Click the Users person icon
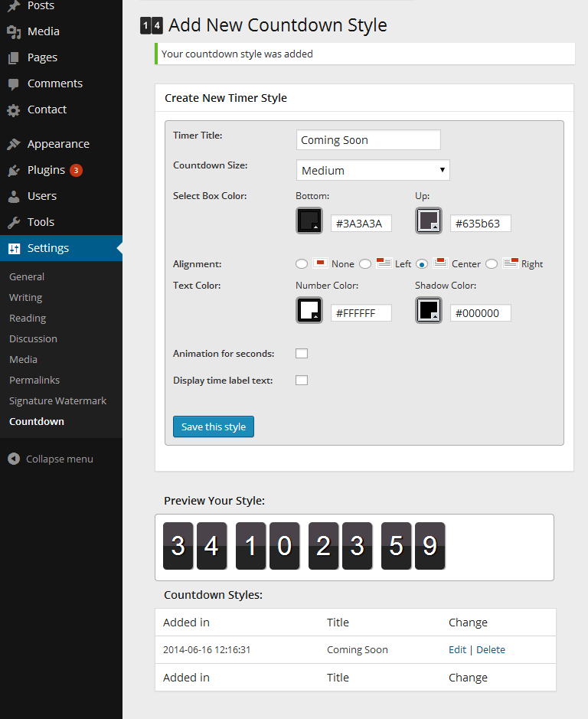 [x=14, y=197]
